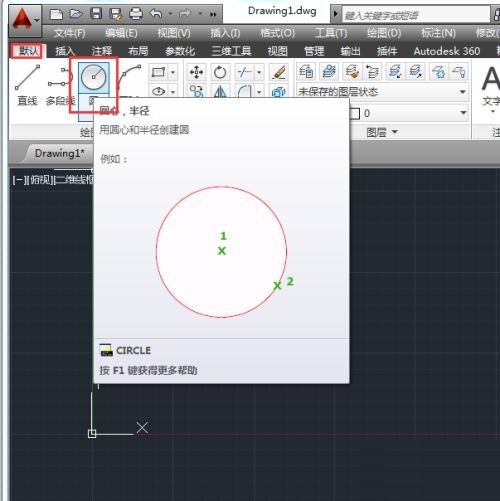The width and height of the screenshot is (500, 501).
Task: Click the Plot printer icon
Action: pos(136,14)
